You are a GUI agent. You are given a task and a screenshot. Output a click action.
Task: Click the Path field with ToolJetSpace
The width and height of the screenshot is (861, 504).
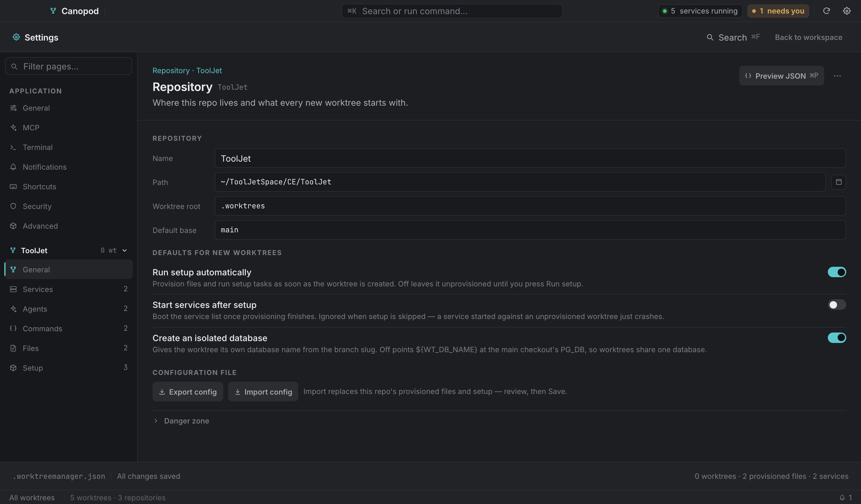coord(520,182)
